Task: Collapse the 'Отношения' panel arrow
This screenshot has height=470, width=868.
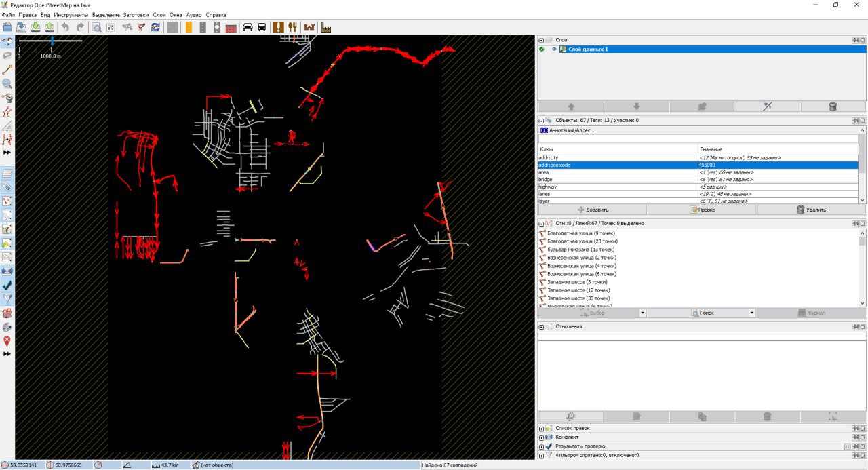Action: [542, 326]
